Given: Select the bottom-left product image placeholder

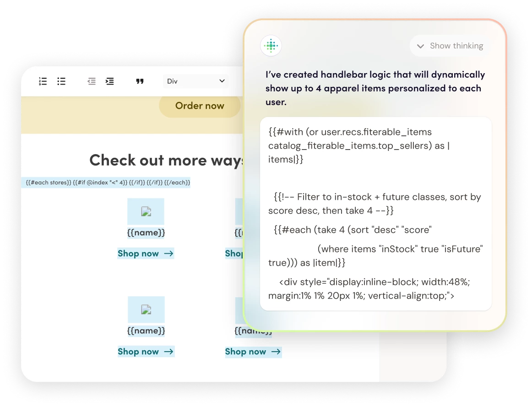Looking at the screenshot, I should tap(146, 310).
